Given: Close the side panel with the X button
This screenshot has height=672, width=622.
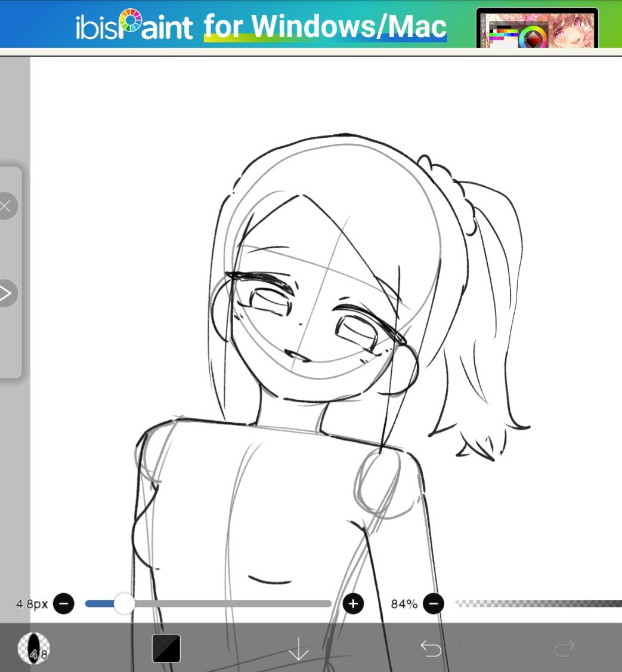Looking at the screenshot, I should point(6,206).
